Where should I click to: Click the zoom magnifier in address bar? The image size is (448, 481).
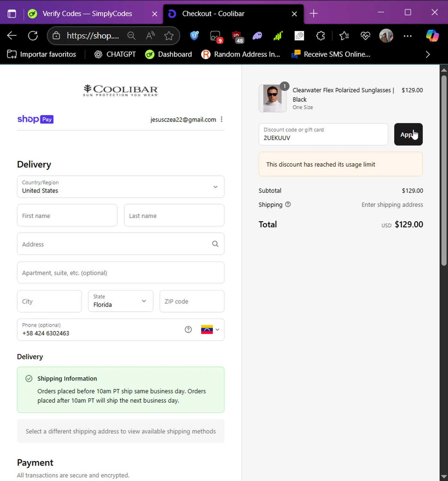pos(131,36)
